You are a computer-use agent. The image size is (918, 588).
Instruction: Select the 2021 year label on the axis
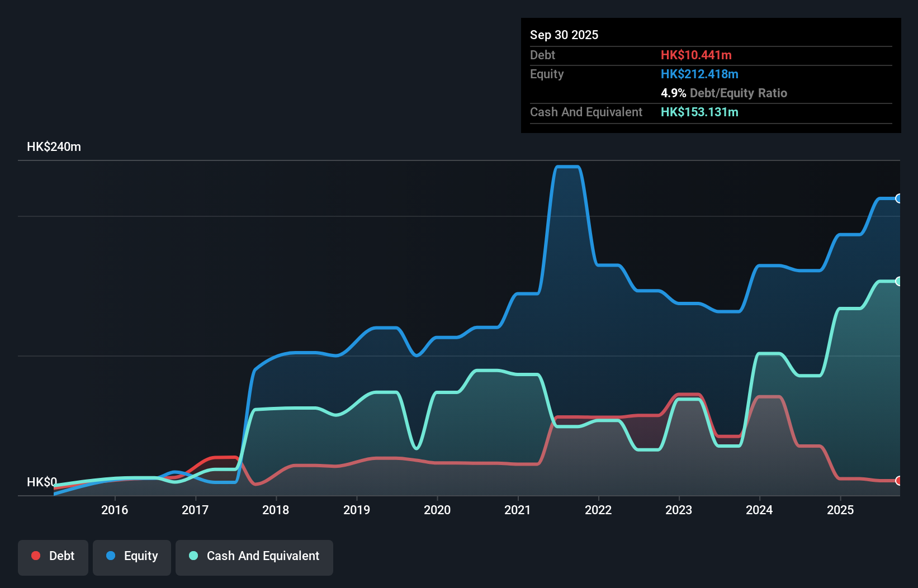[x=518, y=510]
